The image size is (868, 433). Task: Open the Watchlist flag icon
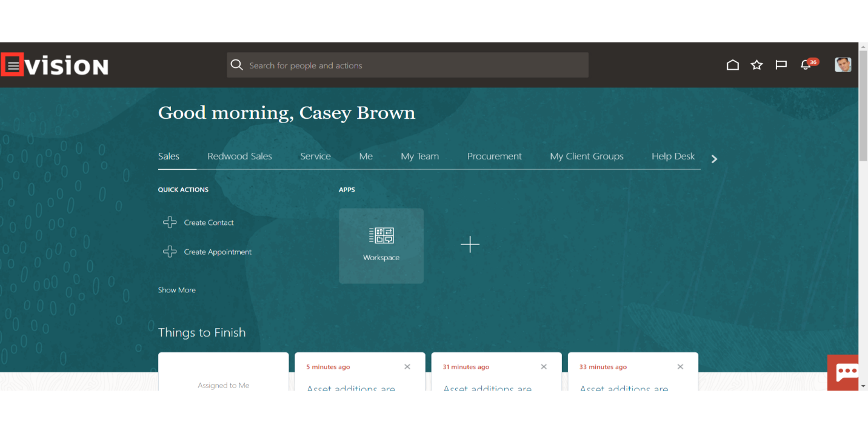(x=781, y=65)
